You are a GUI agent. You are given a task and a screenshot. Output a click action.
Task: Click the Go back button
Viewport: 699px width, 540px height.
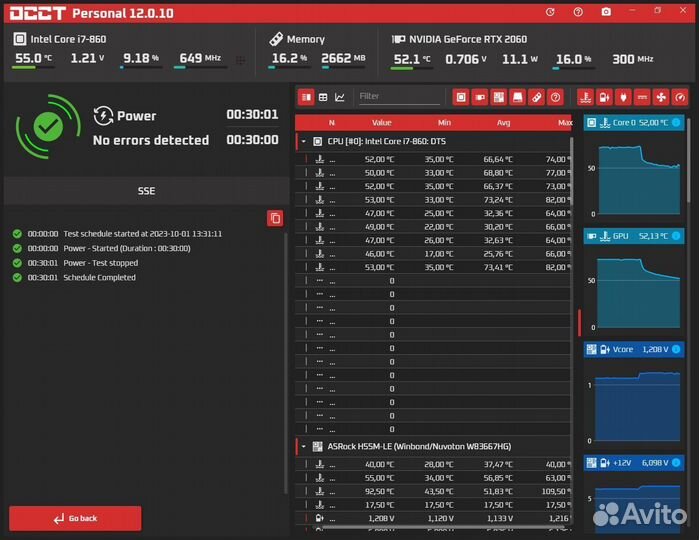pos(75,518)
